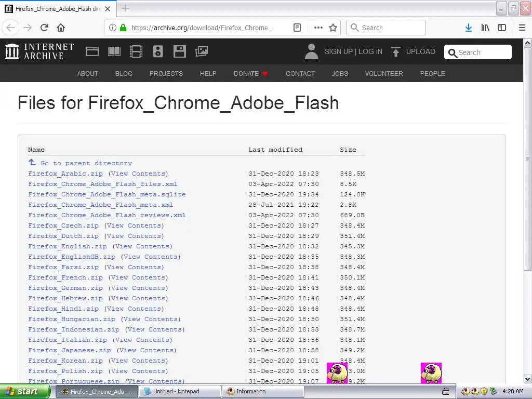Click the UPLOAD link text

(x=420, y=51)
